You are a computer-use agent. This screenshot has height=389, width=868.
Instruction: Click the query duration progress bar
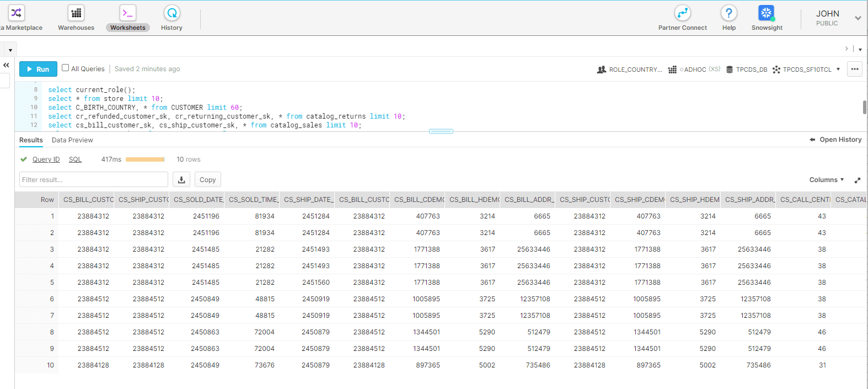(145, 159)
